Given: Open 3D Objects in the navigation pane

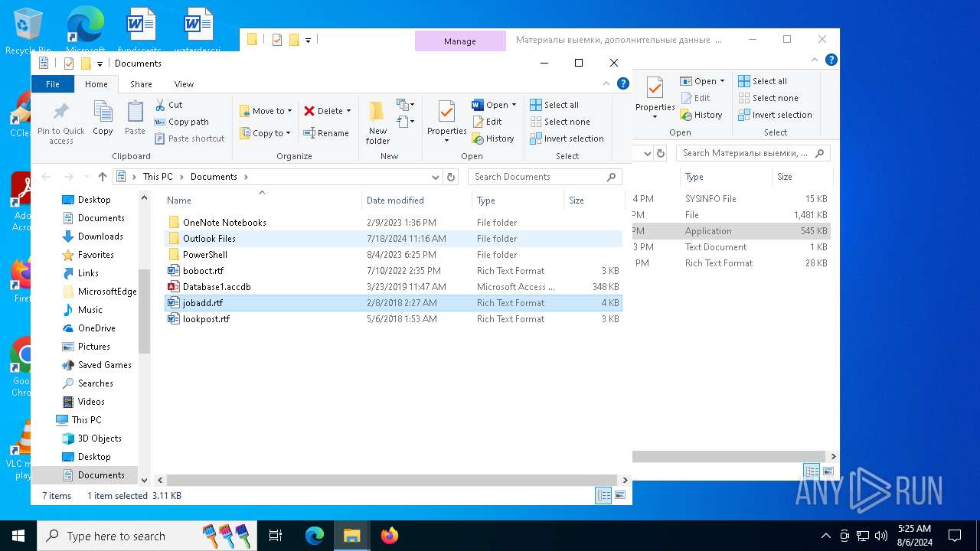Looking at the screenshot, I should point(100,439).
